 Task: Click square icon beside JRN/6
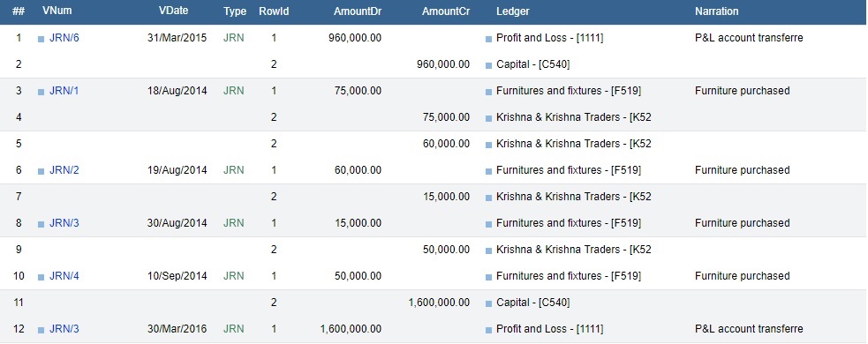pos(41,40)
